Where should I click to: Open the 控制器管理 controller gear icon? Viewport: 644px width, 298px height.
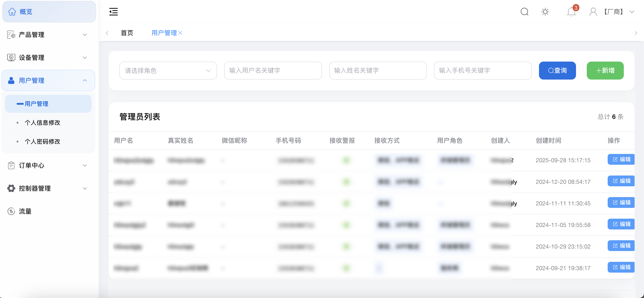[x=11, y=188]
